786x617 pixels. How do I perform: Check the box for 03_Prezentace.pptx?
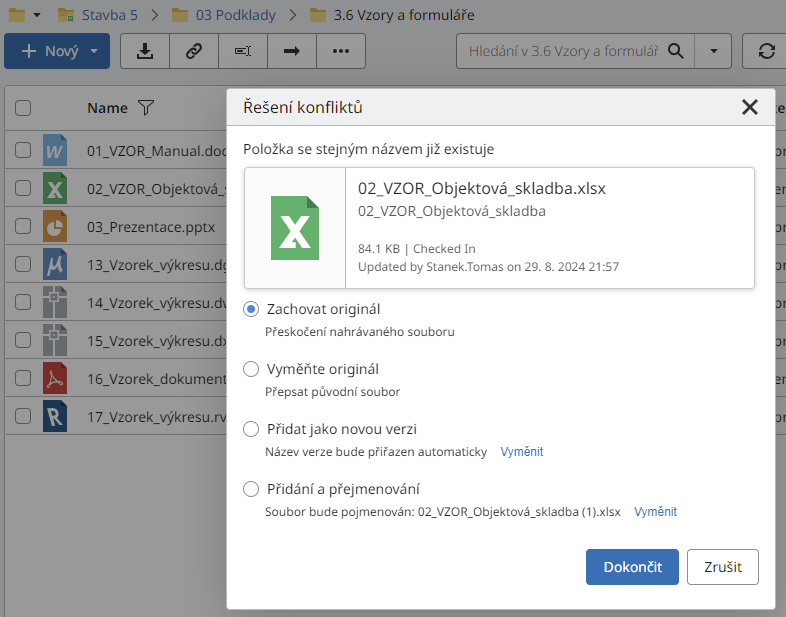coord(23,226)
